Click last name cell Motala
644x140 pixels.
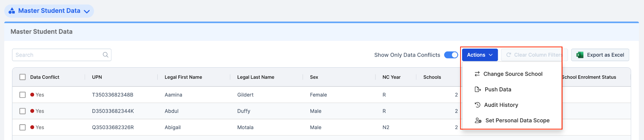tap(245, 127)
